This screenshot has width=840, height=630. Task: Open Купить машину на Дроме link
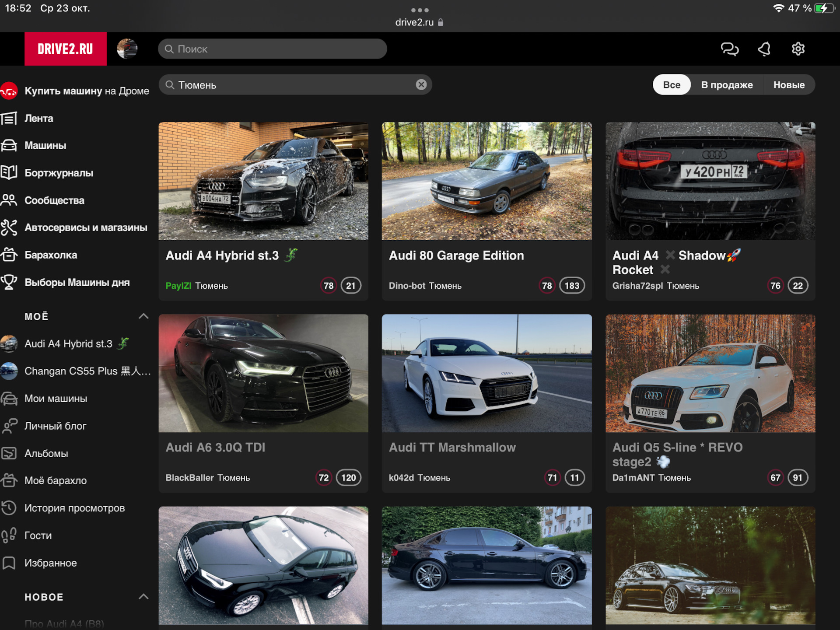tap(87, 91)
